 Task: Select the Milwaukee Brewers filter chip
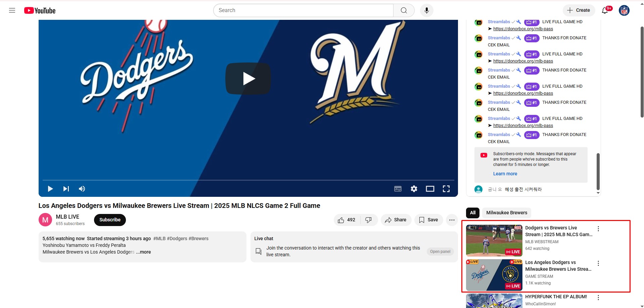pos(507,213)
